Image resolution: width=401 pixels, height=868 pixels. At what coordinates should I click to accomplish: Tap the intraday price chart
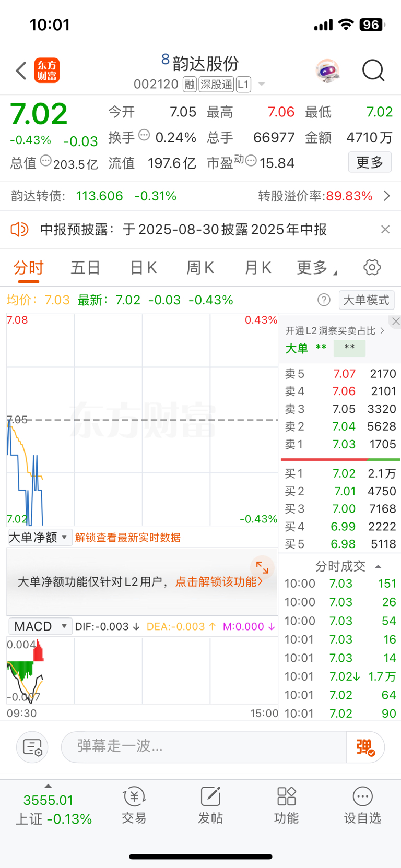click(x=142, y=420)
